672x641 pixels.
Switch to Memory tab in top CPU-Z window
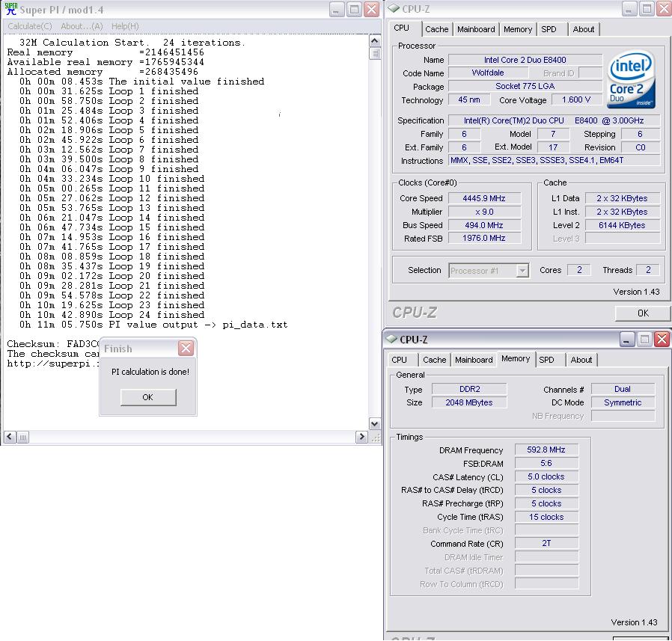518,29
